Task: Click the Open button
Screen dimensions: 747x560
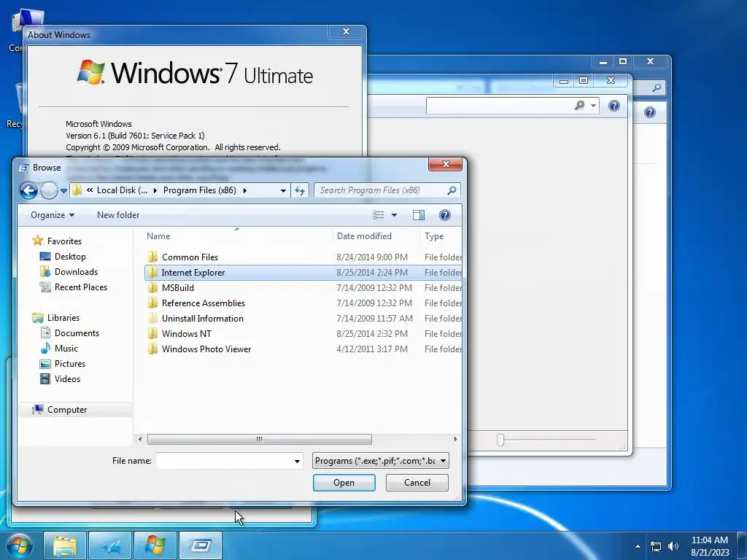Action: 344,483
